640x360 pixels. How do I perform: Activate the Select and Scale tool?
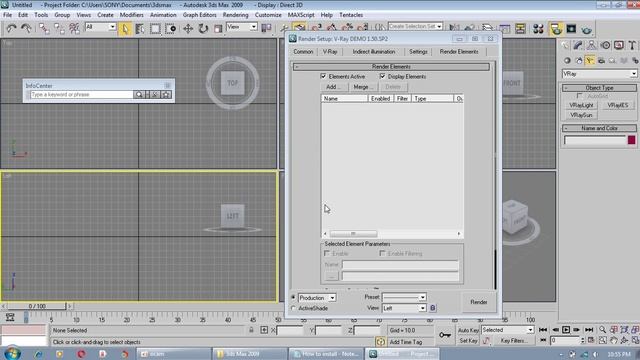(x=218, y=29)
